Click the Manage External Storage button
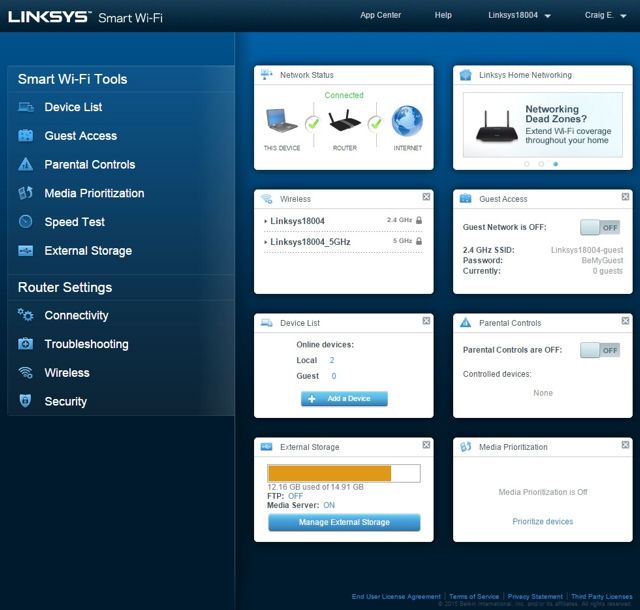This screenshot has height=610, width=640. (x=344, y=522)
